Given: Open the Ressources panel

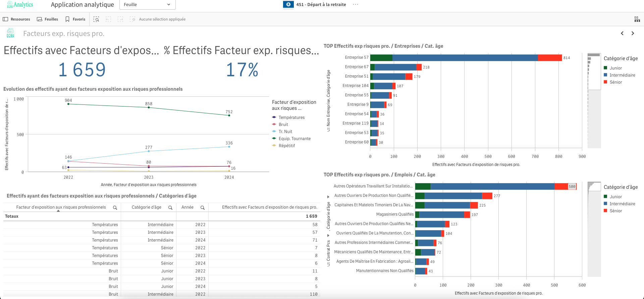Looking at the screenshot, I should tap(16, 19).
